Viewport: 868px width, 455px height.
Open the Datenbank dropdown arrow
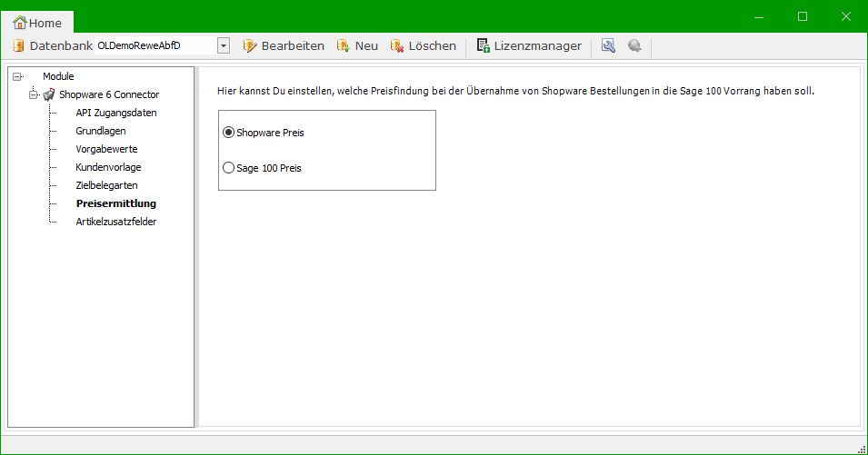(x=224, y=45)
